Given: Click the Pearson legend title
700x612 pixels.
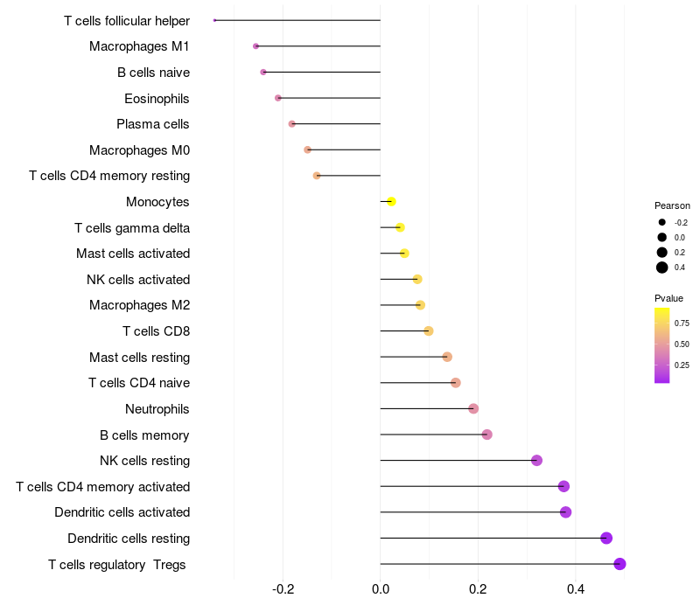Looking at the screenshot, I should point(672,205).
